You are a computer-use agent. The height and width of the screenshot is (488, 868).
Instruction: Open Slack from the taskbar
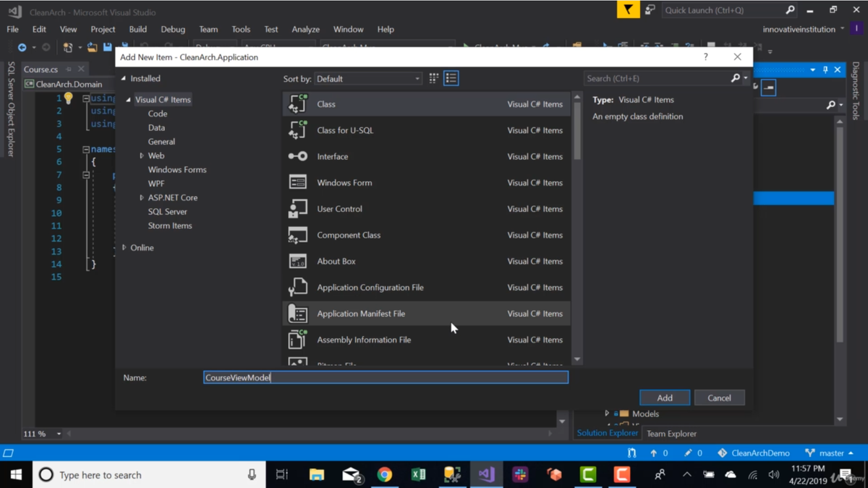520,475
